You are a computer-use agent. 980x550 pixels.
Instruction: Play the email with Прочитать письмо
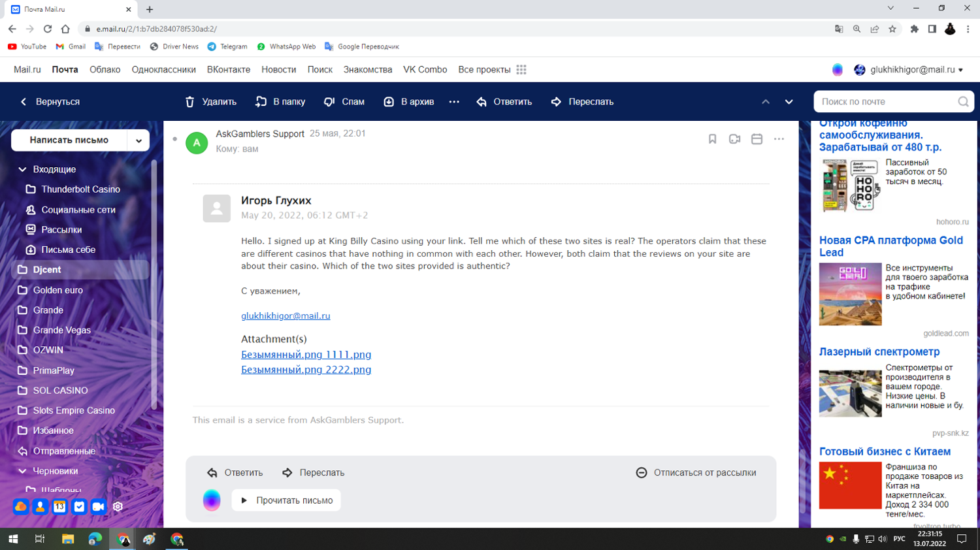pos(286,500)
